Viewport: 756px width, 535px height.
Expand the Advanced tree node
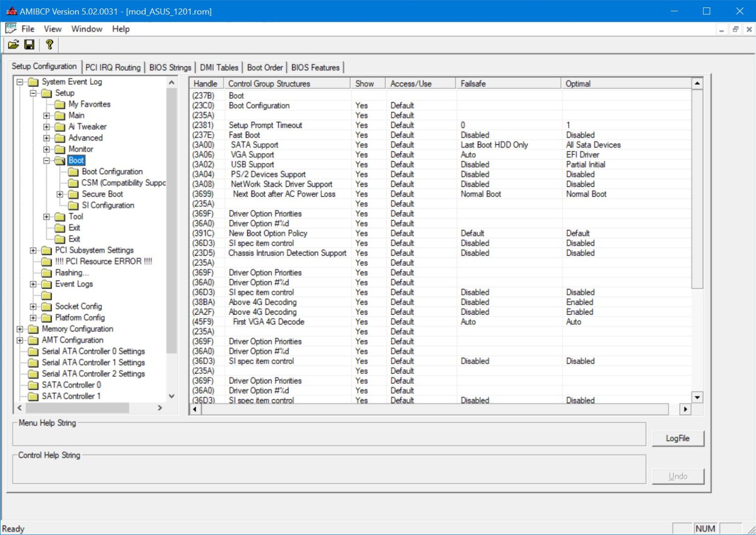click(x=47, y=138)
